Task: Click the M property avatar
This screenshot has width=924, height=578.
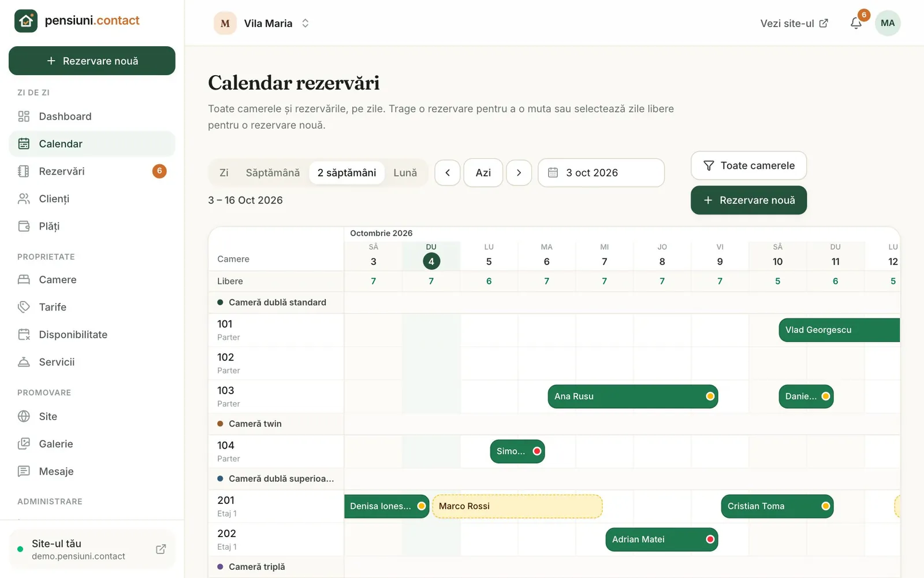Action: click(225, 23)
